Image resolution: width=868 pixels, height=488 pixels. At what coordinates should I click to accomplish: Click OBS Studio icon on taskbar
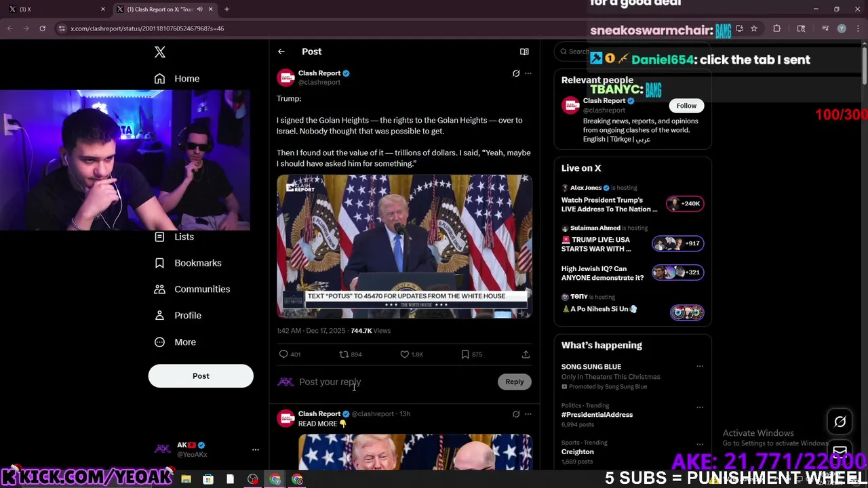click(x=253, y=479)
